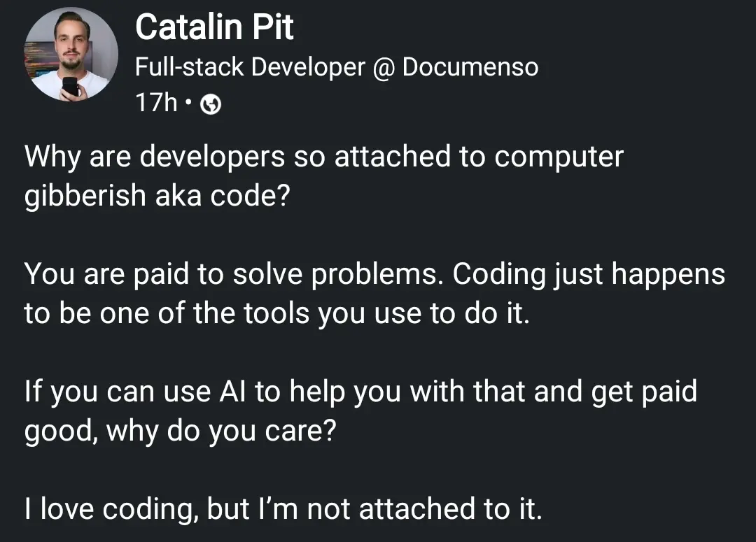Click the Full-stack Developer headline text
This screenshot has width=756, height=542.
click(x=250, y=67)
